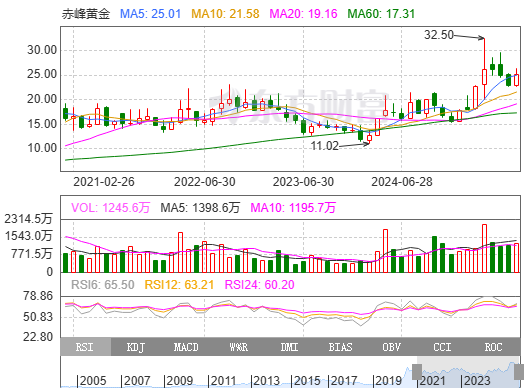Image resolution: width=525 pixels, height=392 pixels.
Task: Switch to the RSI indicator tab
Action: click(85, 347)
